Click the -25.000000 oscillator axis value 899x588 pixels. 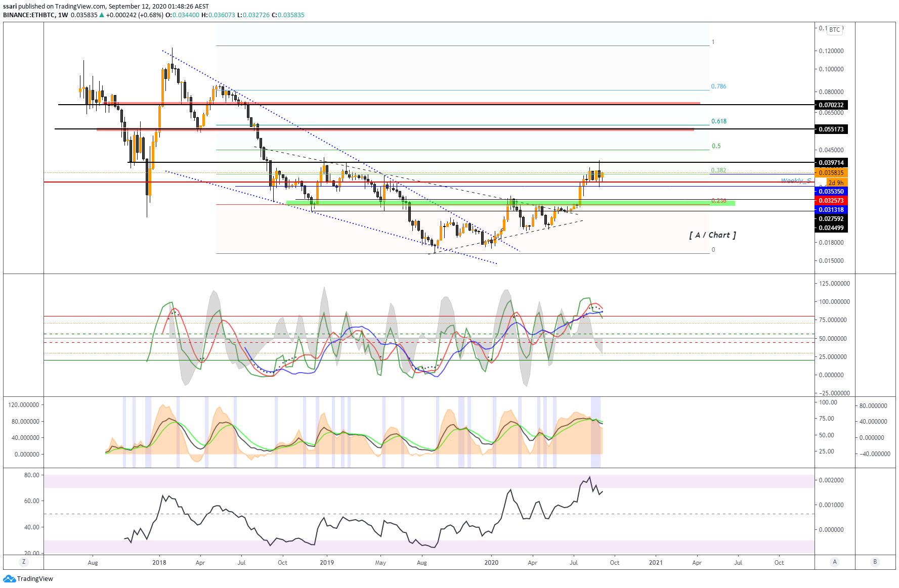(834, 393)
